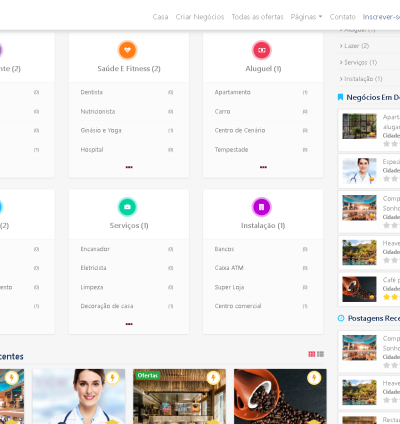Open Aluguel (1) heading link
This screenshot has width=400, height=424.
tap(263, 68)
